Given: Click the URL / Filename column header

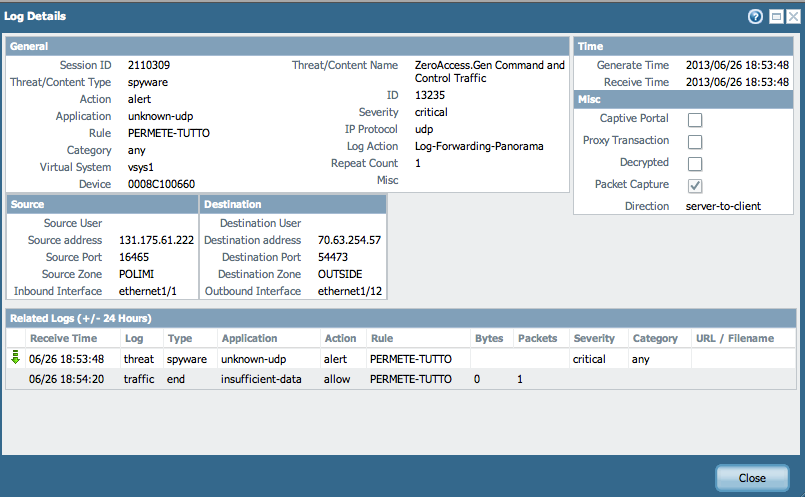Looking at the screenshot, I should click(735, 338).
